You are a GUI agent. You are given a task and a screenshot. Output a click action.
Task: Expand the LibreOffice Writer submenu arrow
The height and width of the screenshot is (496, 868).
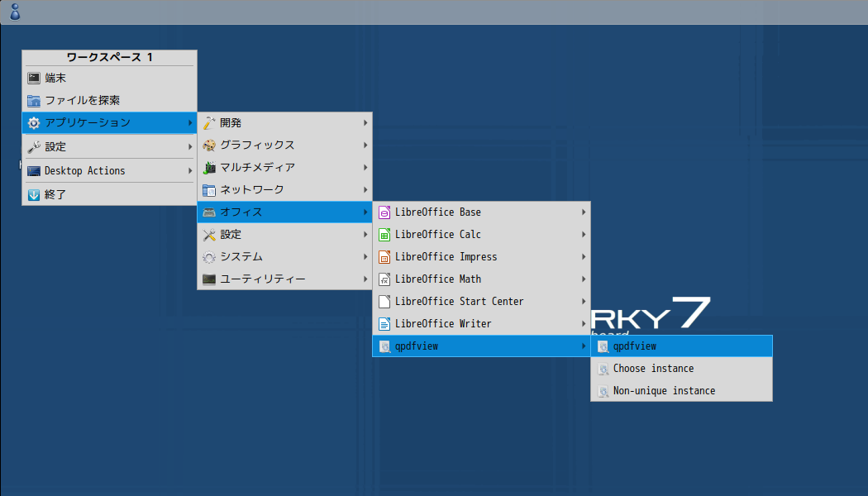point(584,324)
